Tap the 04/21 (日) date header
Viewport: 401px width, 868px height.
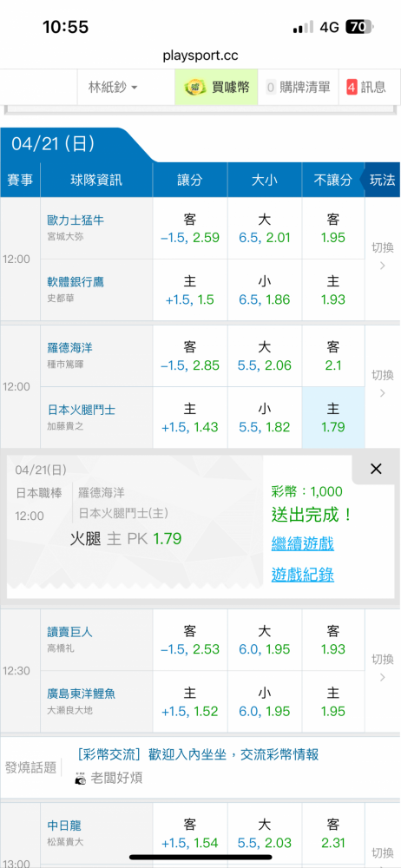click(x=53, y=144)
